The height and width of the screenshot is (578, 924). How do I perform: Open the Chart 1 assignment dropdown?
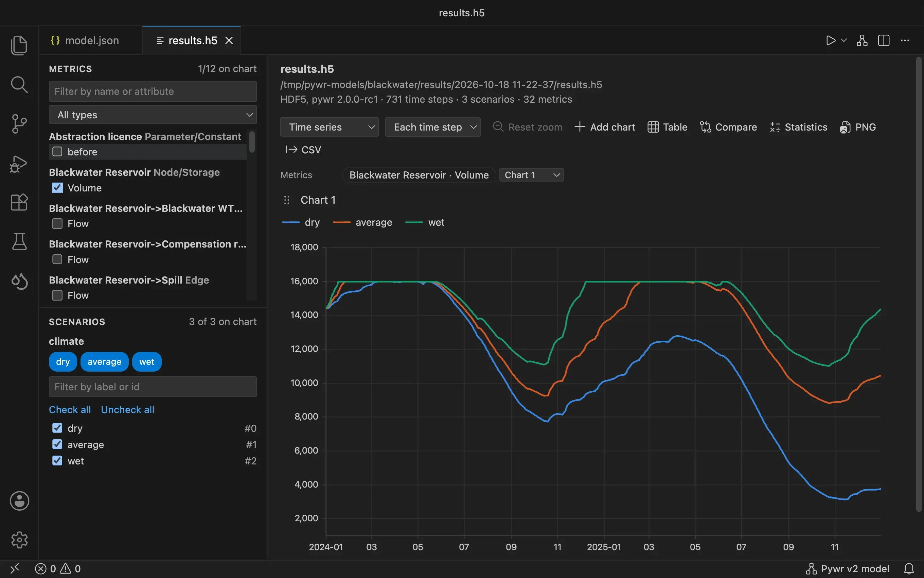[532, 175]
